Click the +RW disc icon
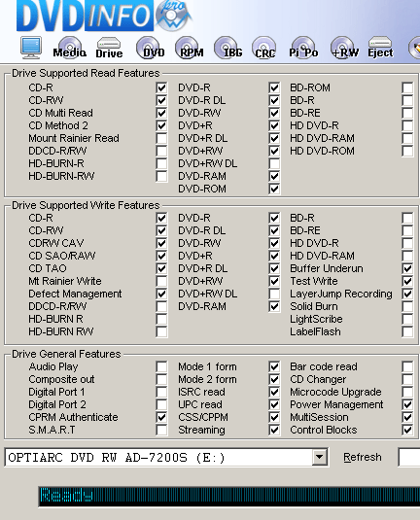Image resolution: width=420 pixels, height=520 pixels. coord(345,48)
